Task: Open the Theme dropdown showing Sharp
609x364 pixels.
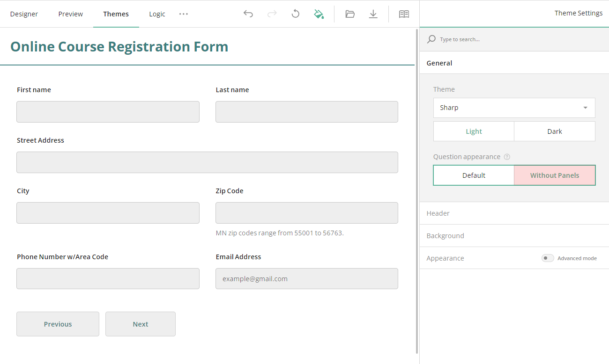Action: pos(514,108)
